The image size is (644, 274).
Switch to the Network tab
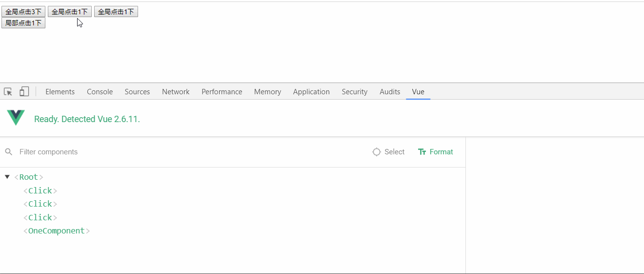[176, 92]
